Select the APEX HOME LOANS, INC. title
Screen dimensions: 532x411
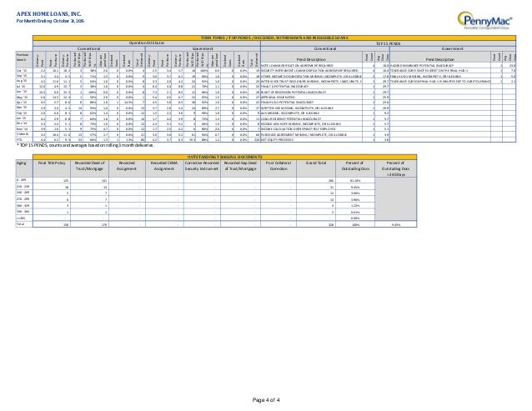click(x=49, y=14)
